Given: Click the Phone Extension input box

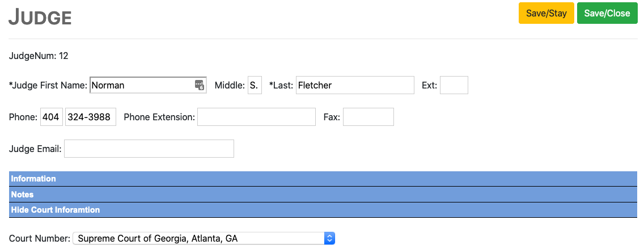Looking at the screenshot, I should tap(256, 117).
